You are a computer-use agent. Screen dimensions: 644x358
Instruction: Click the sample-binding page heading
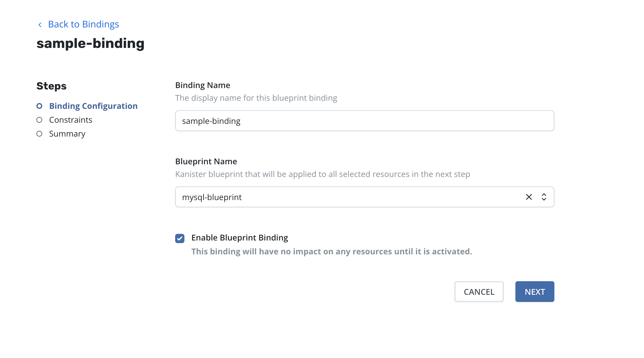point(90,43)
